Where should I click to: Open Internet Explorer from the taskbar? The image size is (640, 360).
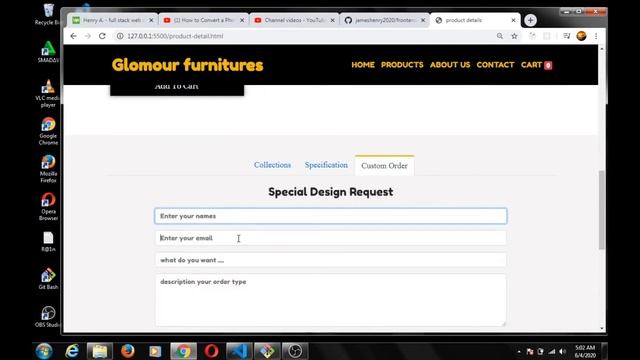(72, 351)
